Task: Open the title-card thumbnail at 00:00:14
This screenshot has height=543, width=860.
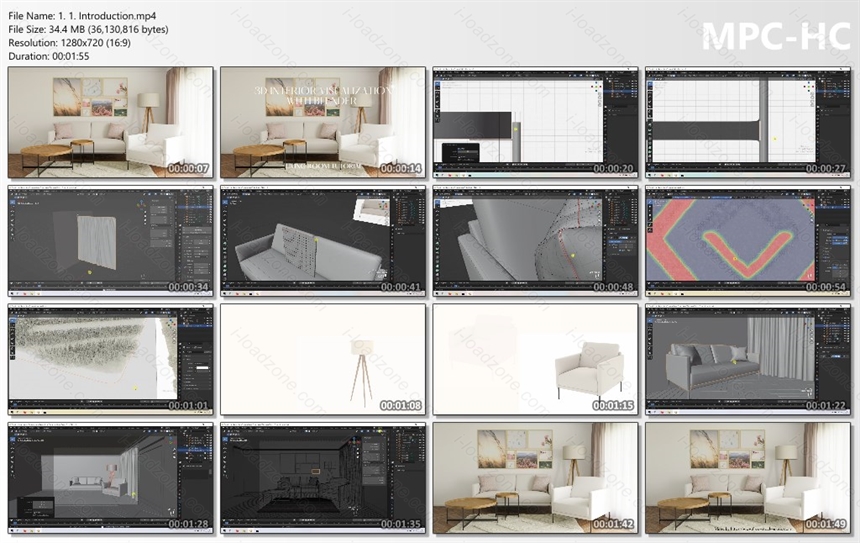Action: click(323, 122)
